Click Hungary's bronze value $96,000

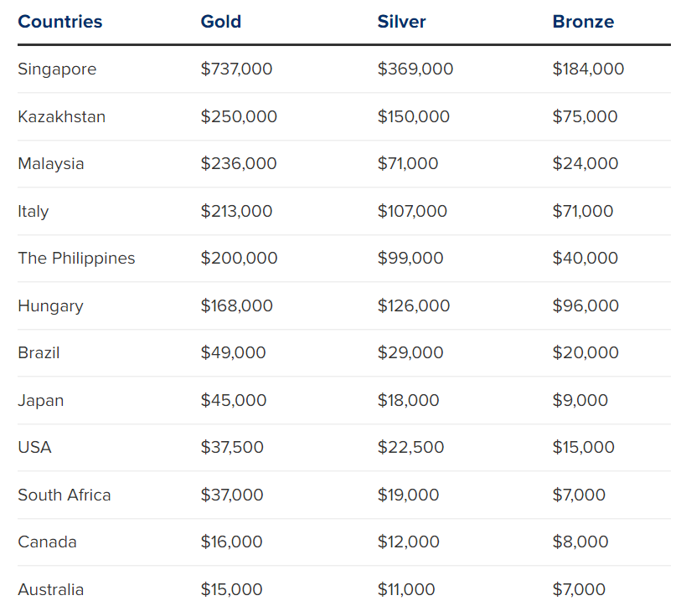click(585, 306)
